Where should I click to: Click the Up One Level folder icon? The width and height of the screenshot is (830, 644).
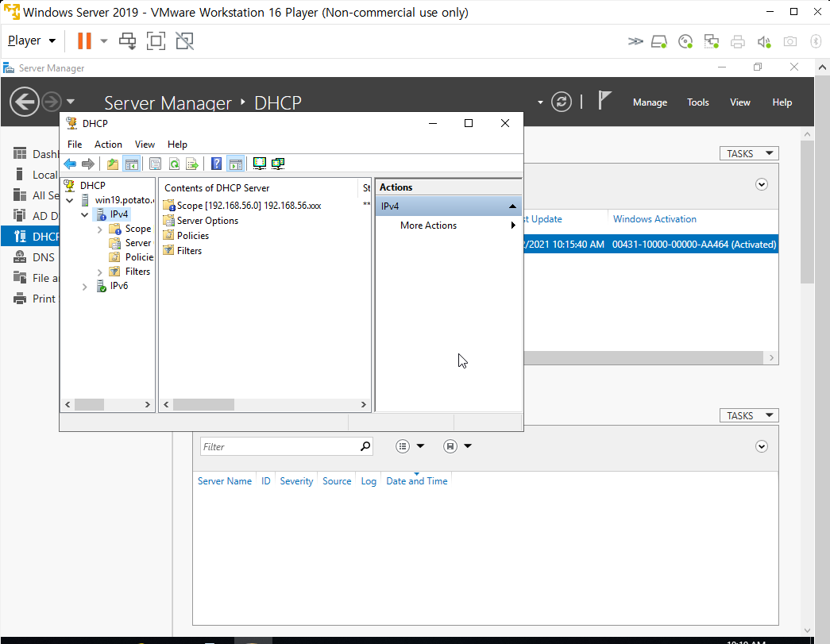tap(112, 164)
